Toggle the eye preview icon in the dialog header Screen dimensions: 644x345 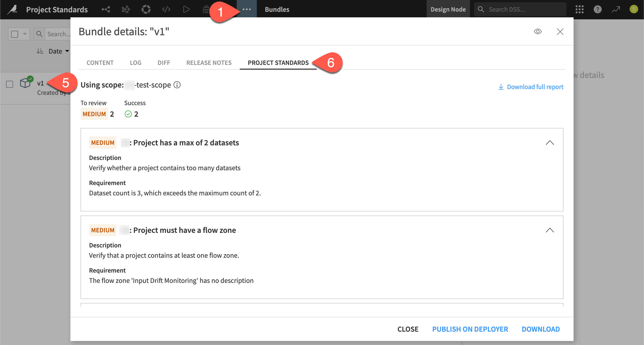pos(538,31)
